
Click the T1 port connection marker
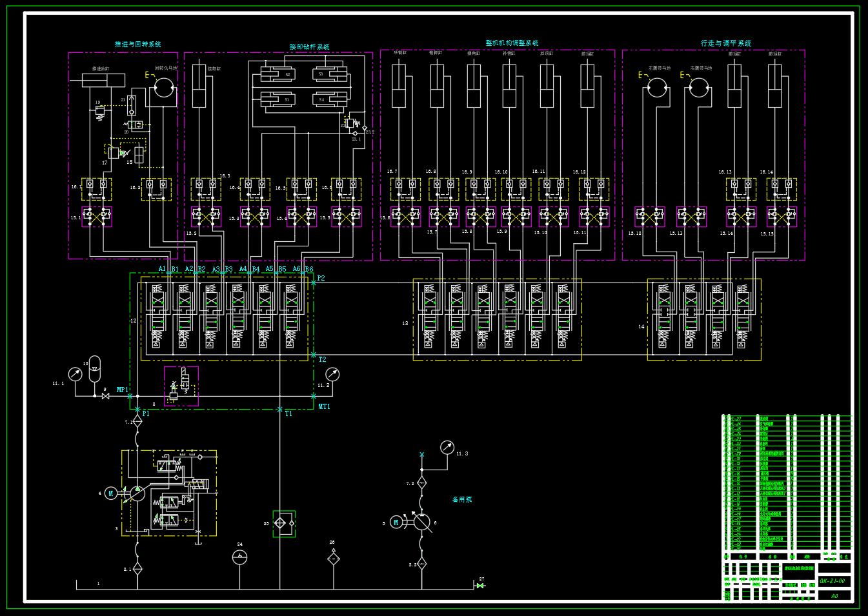click(x=279, y=410)
